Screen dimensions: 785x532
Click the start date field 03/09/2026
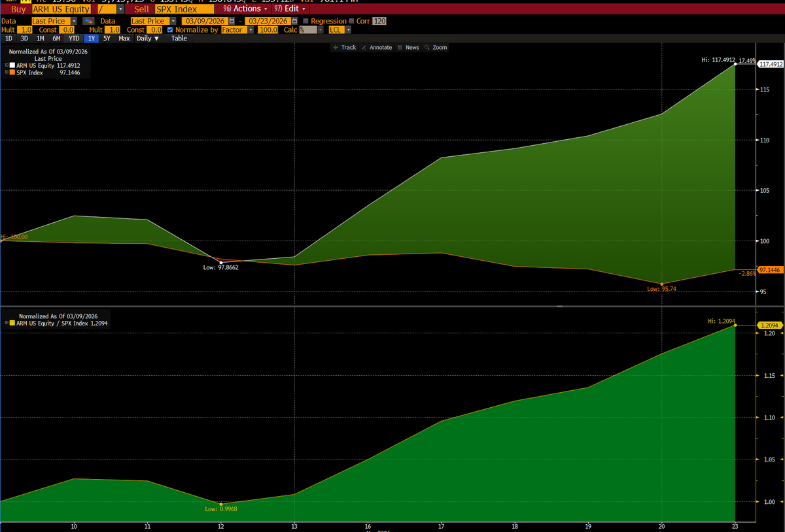pos(205,21)
